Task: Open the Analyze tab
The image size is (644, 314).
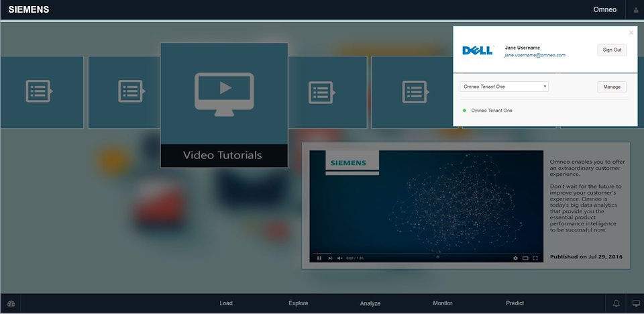Action: tap(370, 303)
